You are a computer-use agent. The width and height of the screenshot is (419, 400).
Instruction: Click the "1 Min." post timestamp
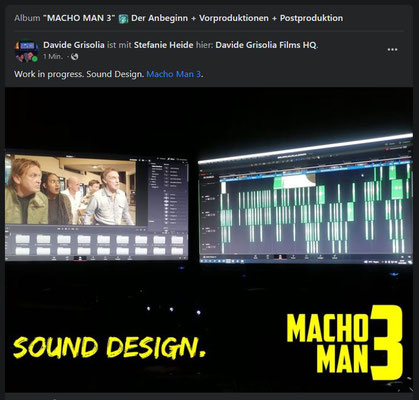(53, 57)
